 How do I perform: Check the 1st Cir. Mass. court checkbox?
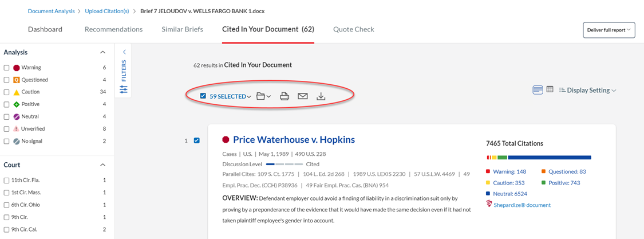click(6, 193)
